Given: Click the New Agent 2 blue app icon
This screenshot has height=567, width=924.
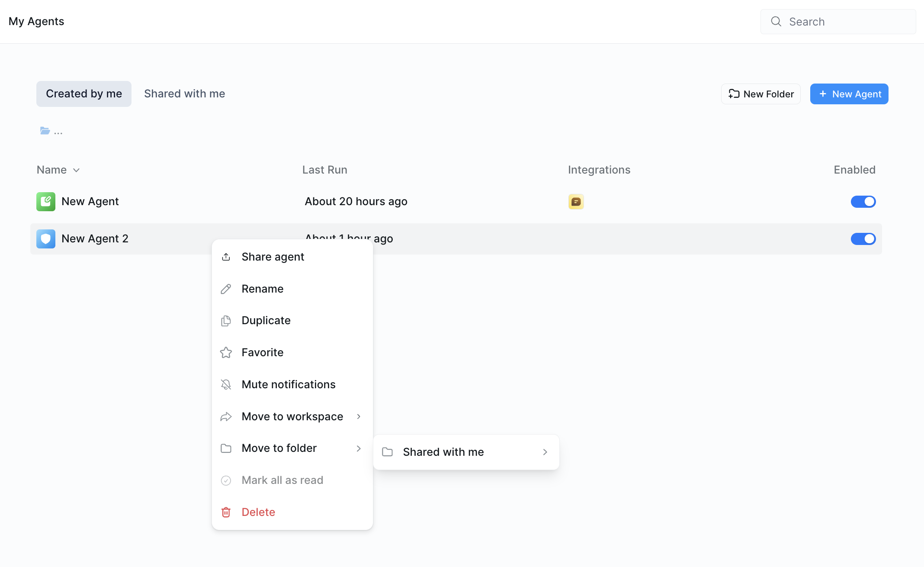Looking at the screenshot, I should pos(45,238).
